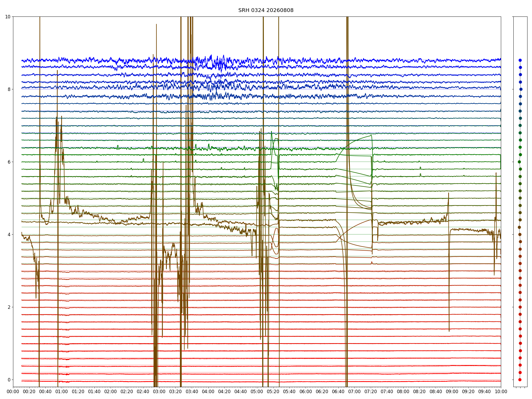This screenshot has width=532, height=399.
Task: Select the time axis label "04:00"
Action: 208,392
